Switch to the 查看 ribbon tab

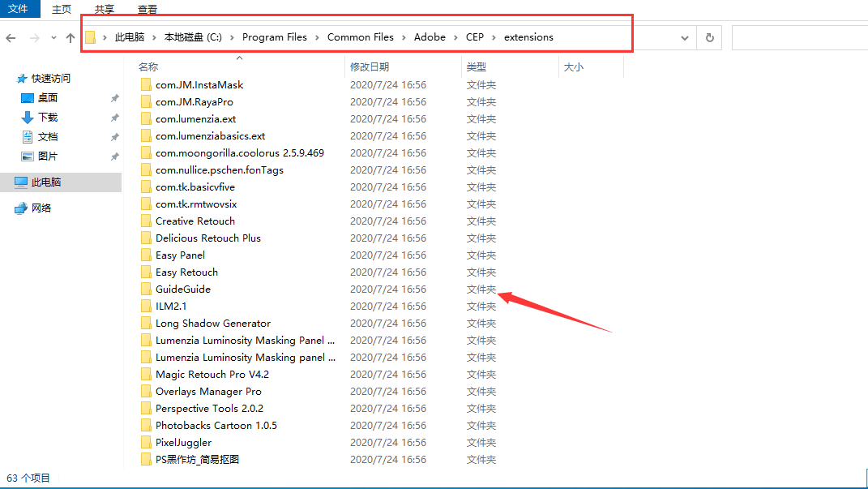click(x=148, y=10)
